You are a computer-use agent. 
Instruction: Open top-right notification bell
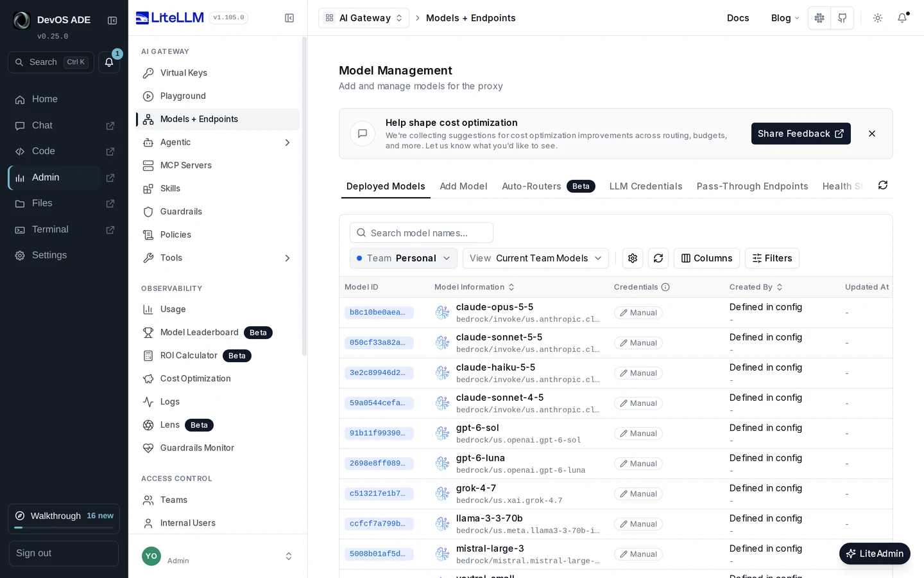coord(902,18)
